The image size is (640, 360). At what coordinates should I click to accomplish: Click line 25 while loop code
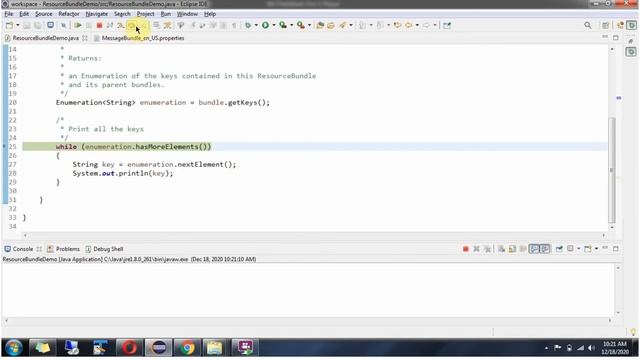click(x=133, y=147)
